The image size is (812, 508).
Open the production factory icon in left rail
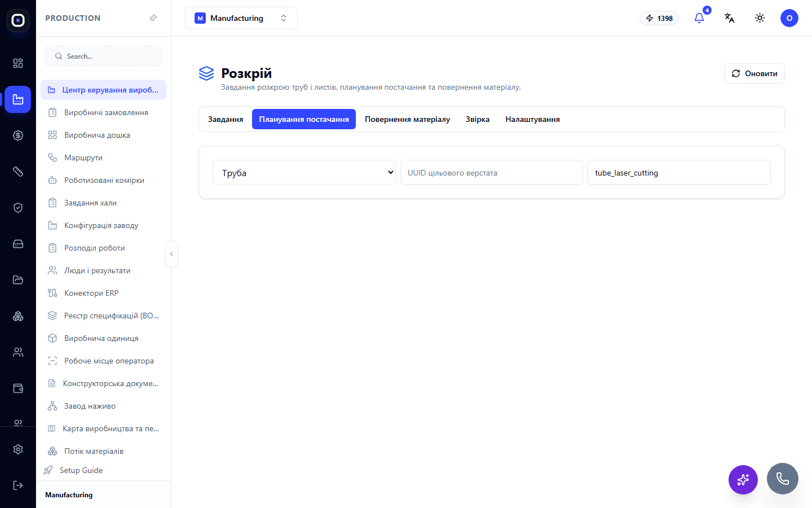click(18, 99)
